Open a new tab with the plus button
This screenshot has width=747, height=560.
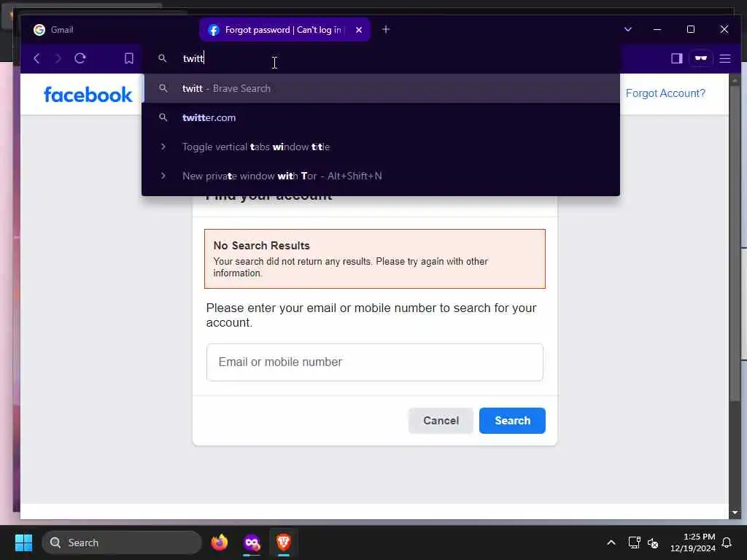coord(386,29)
